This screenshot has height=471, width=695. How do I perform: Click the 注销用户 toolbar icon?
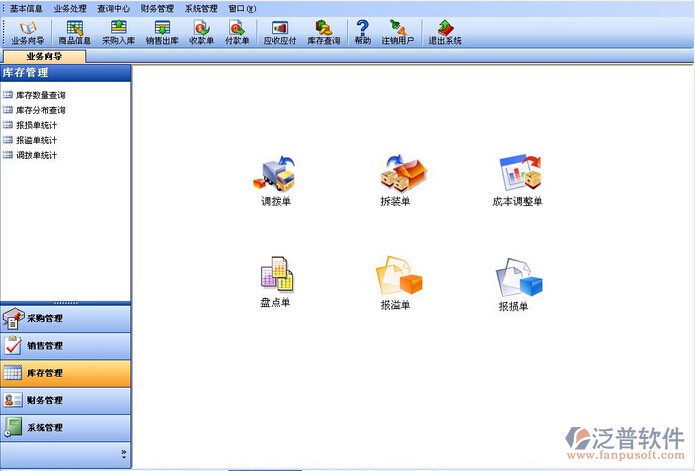point(398,33)
